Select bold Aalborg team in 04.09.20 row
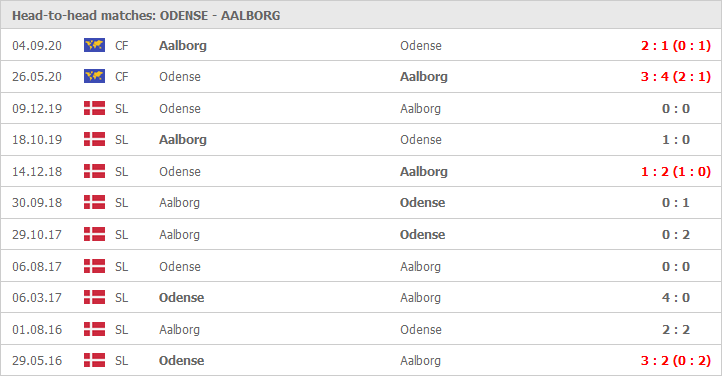The image size is (722, 376). (x=183, y=46)
